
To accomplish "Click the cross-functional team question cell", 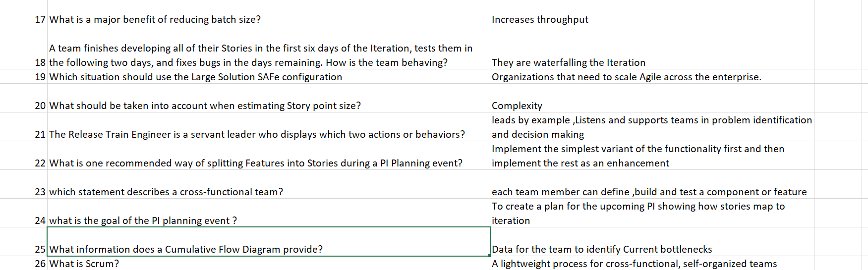I will coord(268,184).
